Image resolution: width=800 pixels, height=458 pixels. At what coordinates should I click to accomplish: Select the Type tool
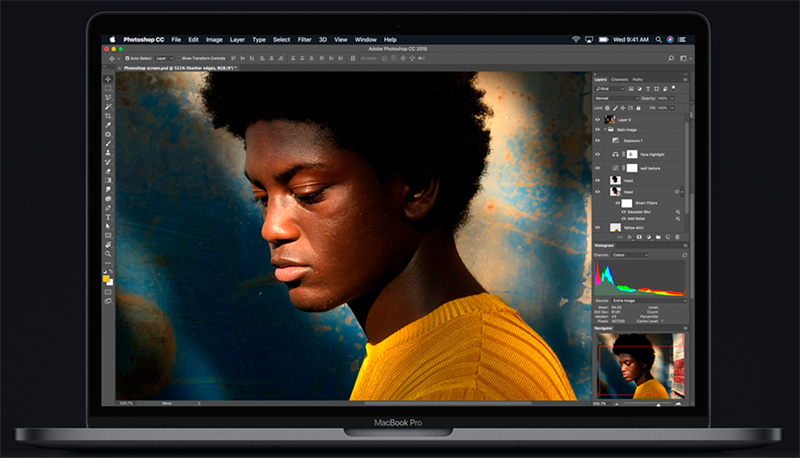(108, 217)
